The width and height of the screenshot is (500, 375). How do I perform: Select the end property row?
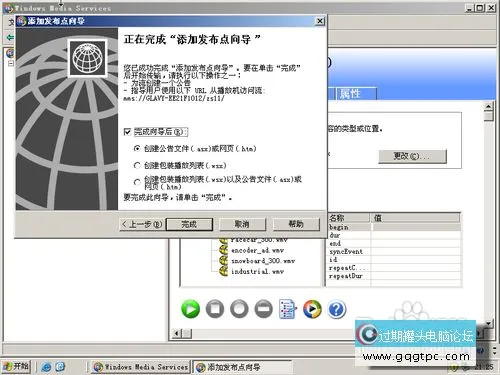394,243
